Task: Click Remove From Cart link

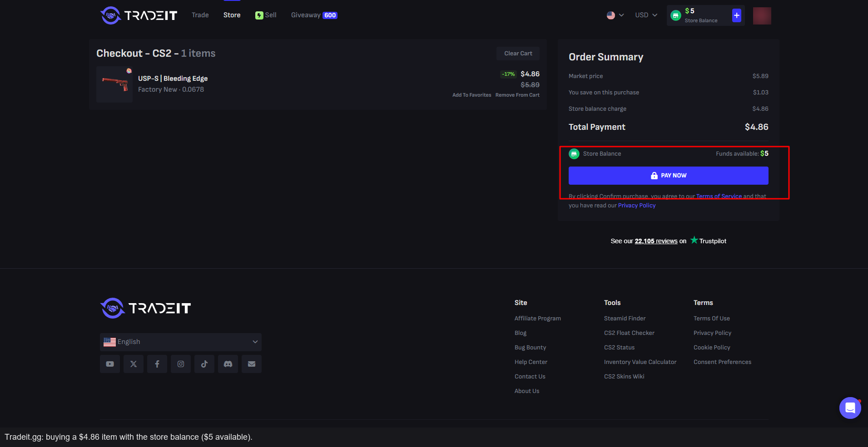Action: click(517, 95)
